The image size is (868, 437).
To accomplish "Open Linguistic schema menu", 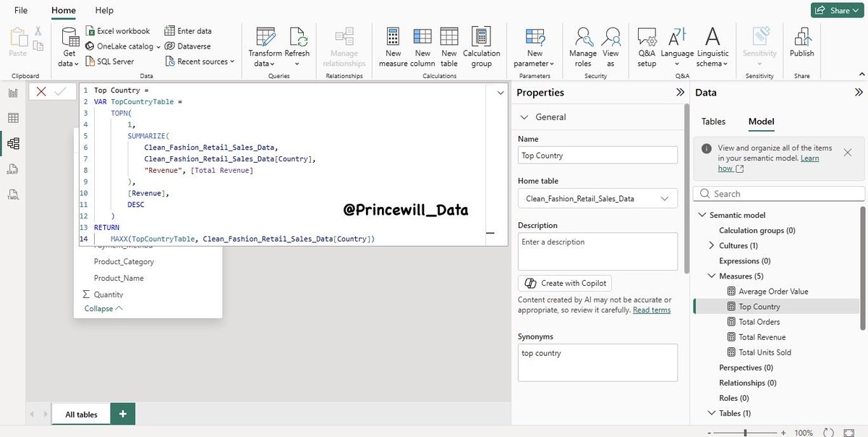I will [x=712, y=47].
